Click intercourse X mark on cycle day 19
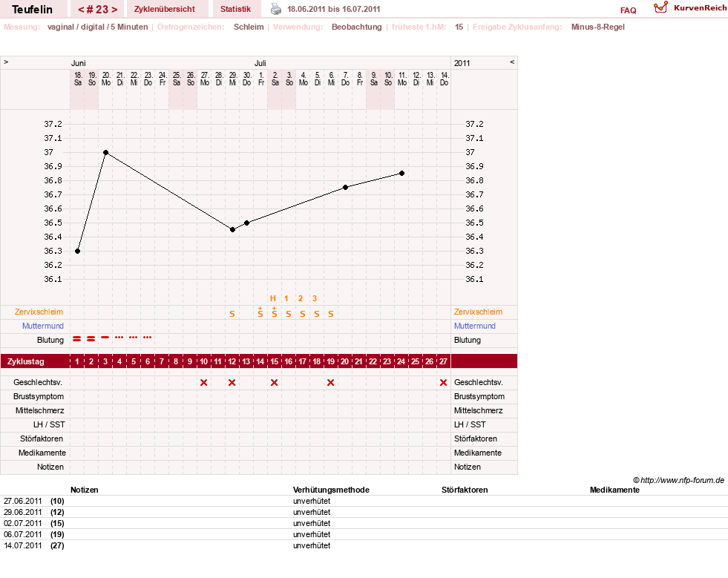Screen dimensions: 728x578 point(330,383)
